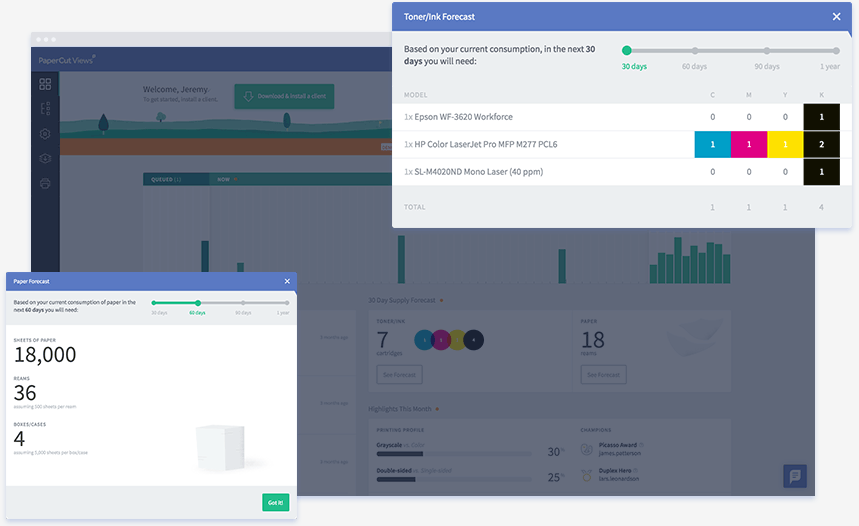
Task: Click black K cell in HP LaserJet row
Action: click(x=821, y=144)
